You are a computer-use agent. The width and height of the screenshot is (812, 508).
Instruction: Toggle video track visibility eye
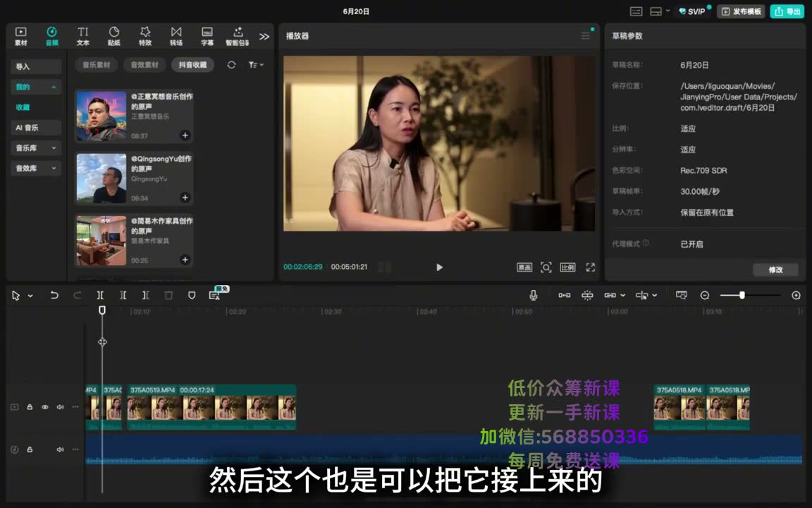coord(45,407)
